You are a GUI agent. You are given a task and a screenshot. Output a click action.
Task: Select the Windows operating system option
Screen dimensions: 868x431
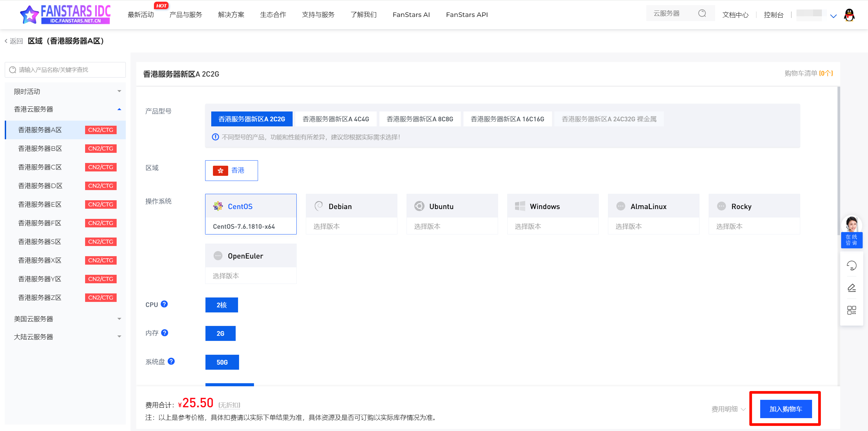(x=553, y=206)
